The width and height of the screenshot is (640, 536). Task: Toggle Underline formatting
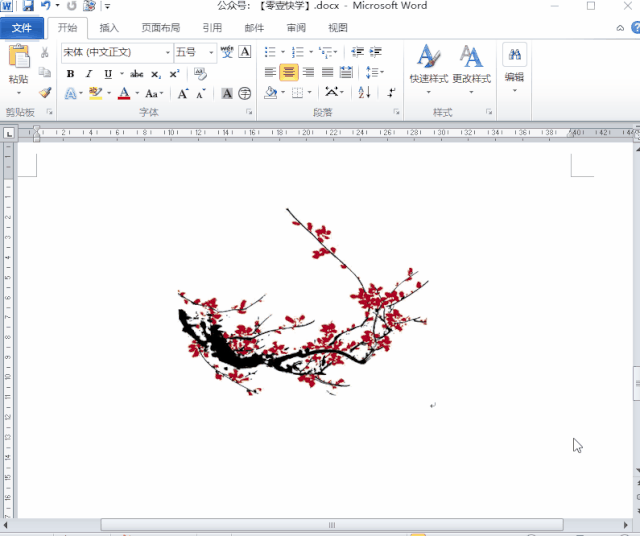click(x=108, y=74)
